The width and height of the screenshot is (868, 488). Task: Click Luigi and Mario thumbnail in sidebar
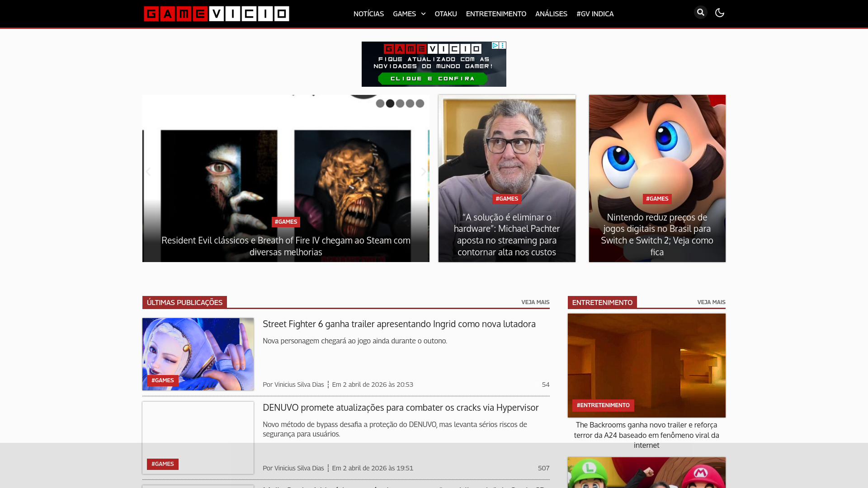tap(646, 473)
